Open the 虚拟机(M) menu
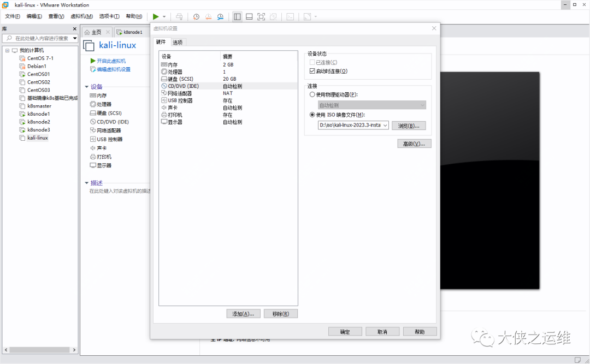Screen dimensions: 590x364 tap(81, 16)
